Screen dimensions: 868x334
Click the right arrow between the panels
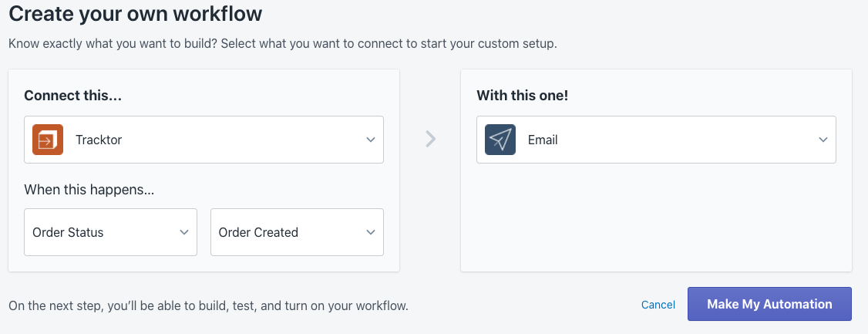[430, 139]
